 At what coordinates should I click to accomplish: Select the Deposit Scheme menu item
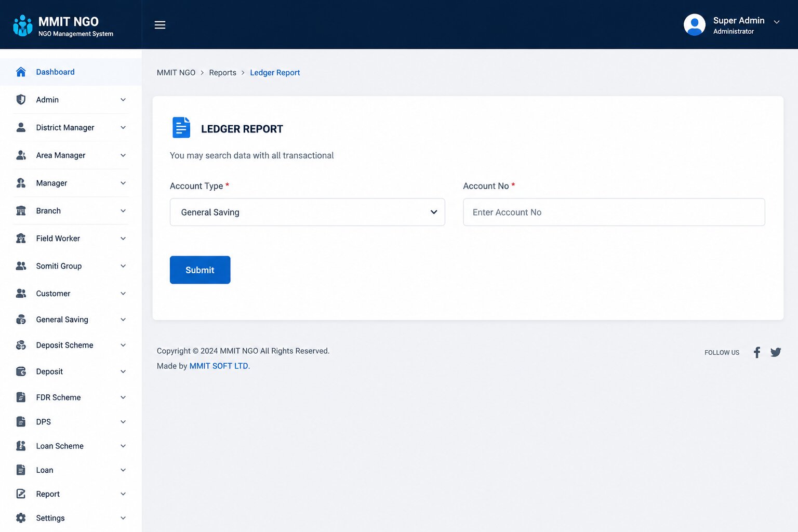tap(71, 345)
